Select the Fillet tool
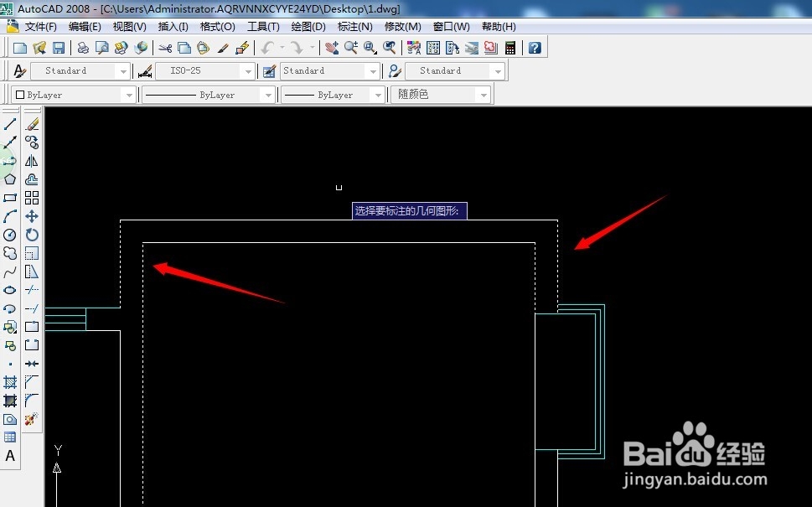 (x=32, y=401)
